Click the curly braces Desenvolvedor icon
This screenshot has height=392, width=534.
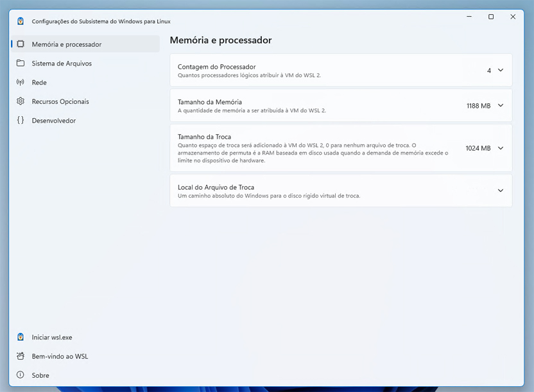[21, 120]
